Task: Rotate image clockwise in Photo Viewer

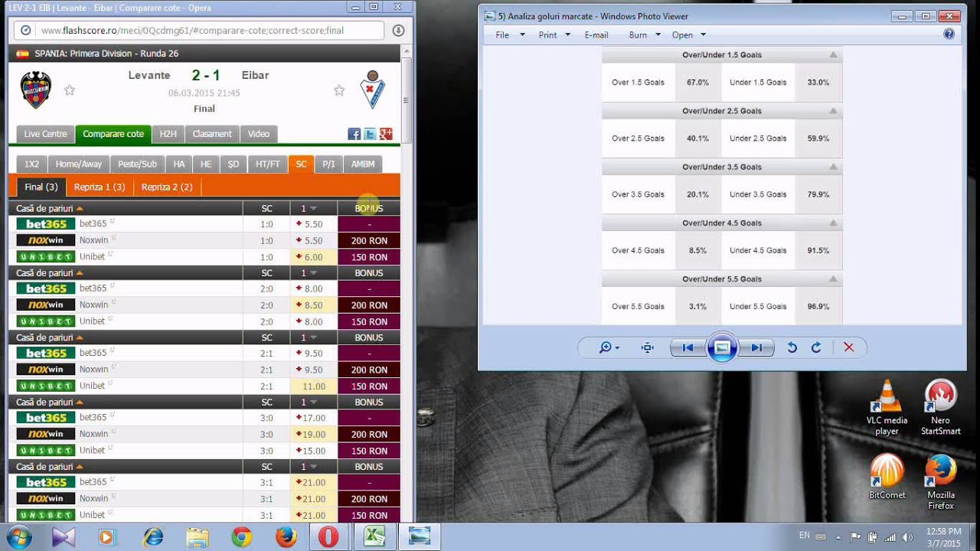Action: coord(816,347)
